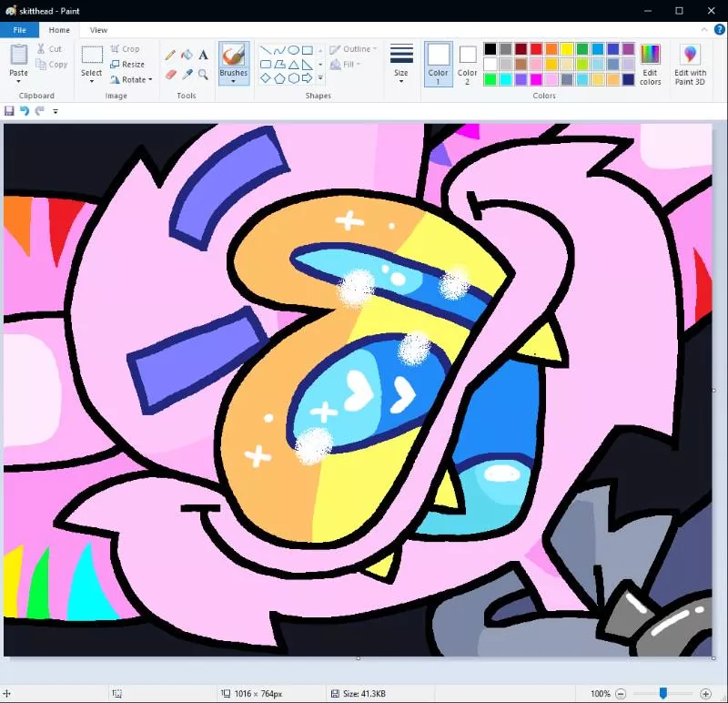Select the Eraser tool

(x=170, y=75)
